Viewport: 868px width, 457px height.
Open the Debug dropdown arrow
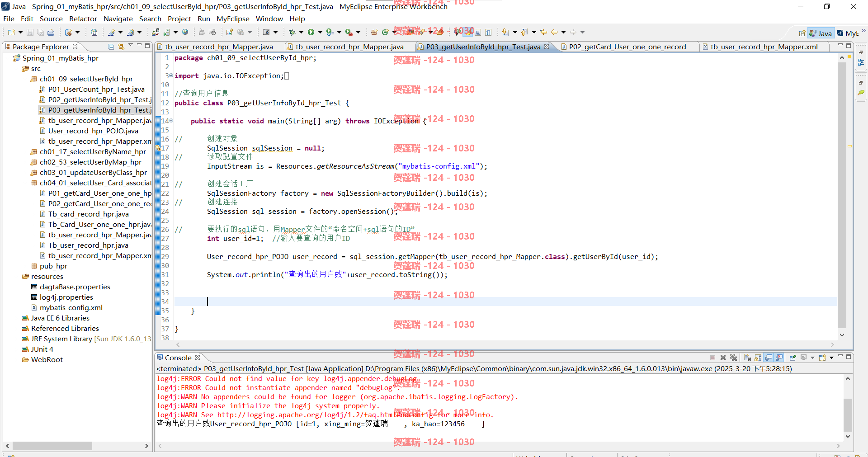coord(301,32)
